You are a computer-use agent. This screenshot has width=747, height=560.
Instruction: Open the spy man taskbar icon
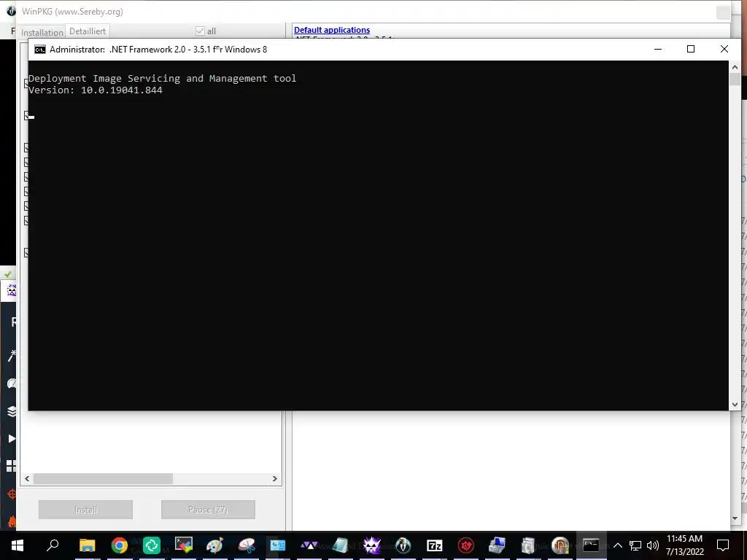403,545
